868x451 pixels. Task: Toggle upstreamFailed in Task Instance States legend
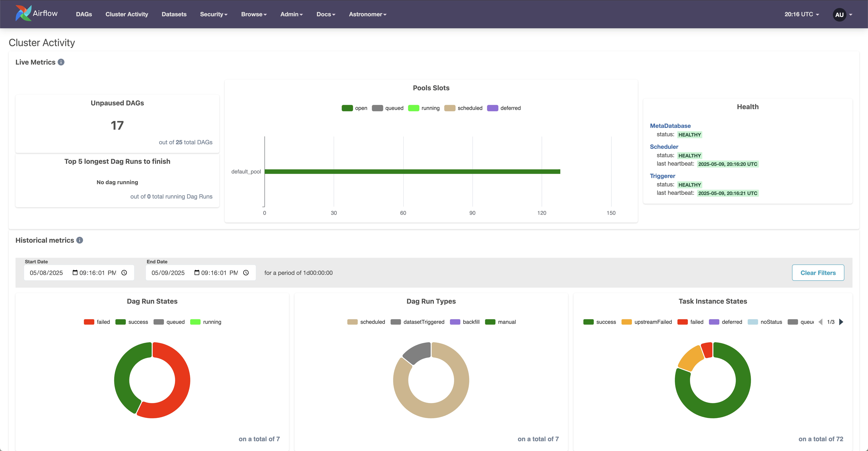tap(647, 322)
